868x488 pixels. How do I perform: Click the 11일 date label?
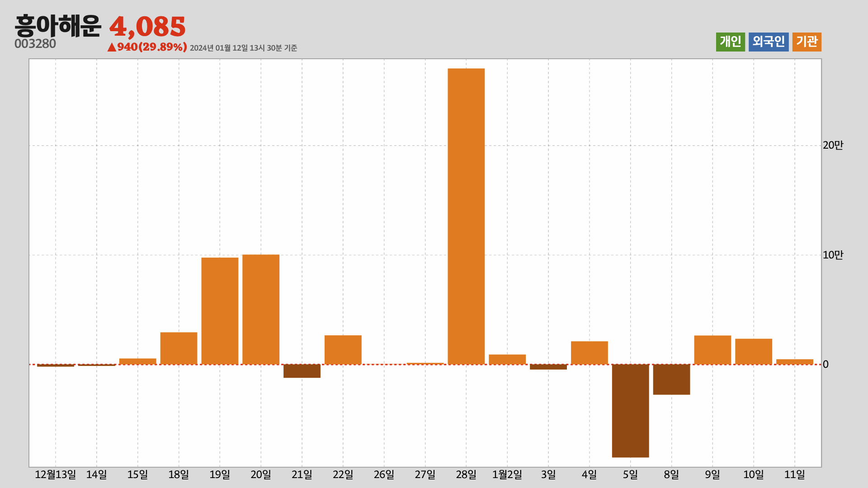pos(795,475)
